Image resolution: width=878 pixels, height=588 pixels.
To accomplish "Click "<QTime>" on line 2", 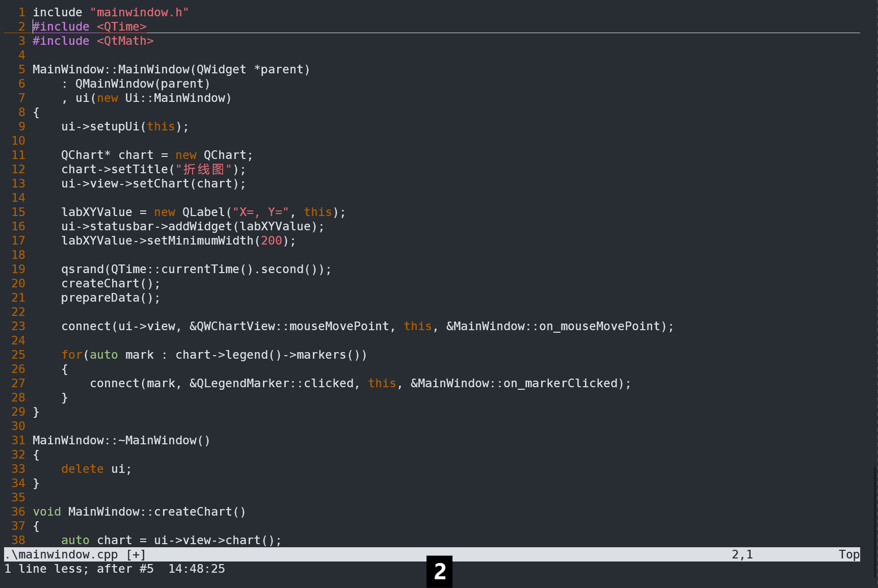I will tap(122, 26).
